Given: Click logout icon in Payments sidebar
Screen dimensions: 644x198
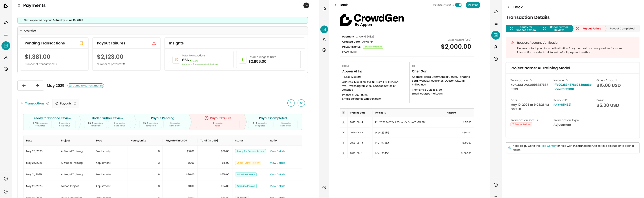Looking at the screenshot, I should pos(6,192).
